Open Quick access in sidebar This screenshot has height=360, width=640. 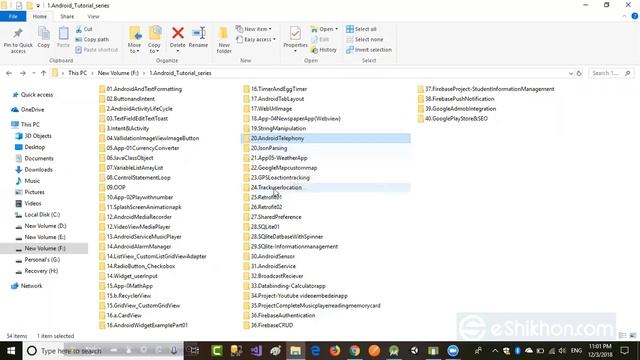[32, 95]
